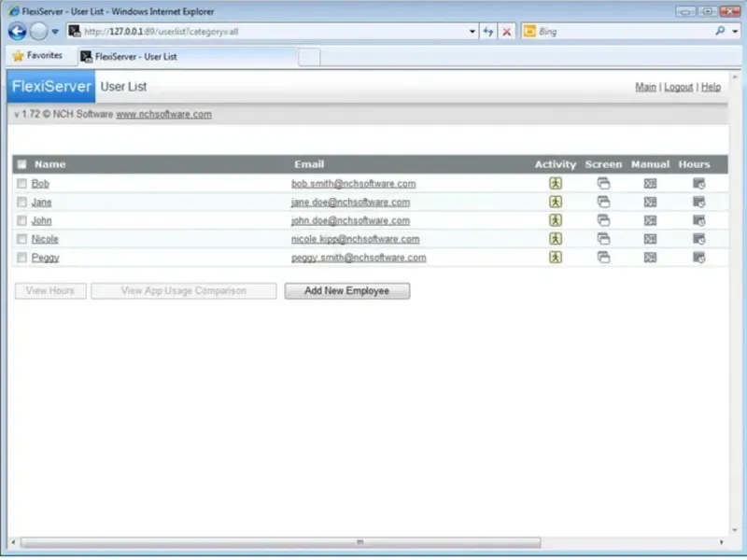
Task: Open John's Manual entry icon
Action: tap(650, 220)
